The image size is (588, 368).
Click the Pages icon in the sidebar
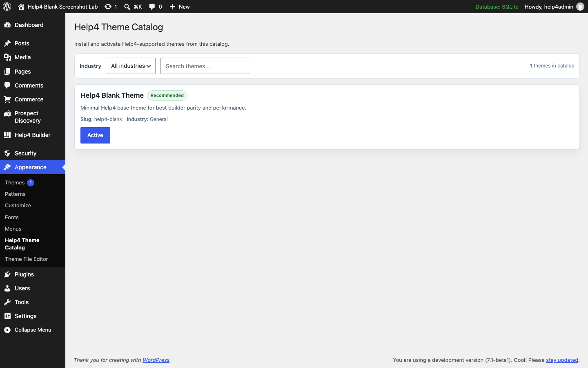[7, 72]
